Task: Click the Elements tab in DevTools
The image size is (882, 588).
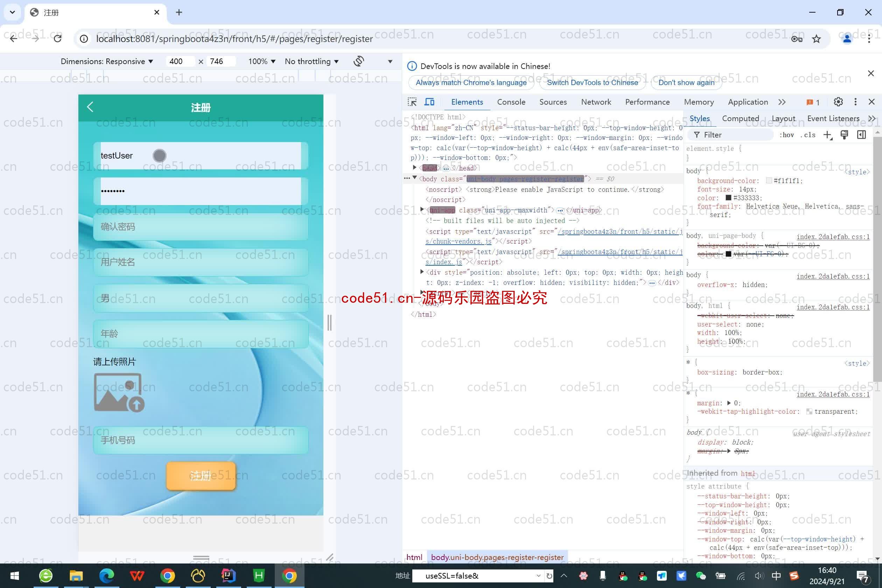Action: click(x=467, y=102)
